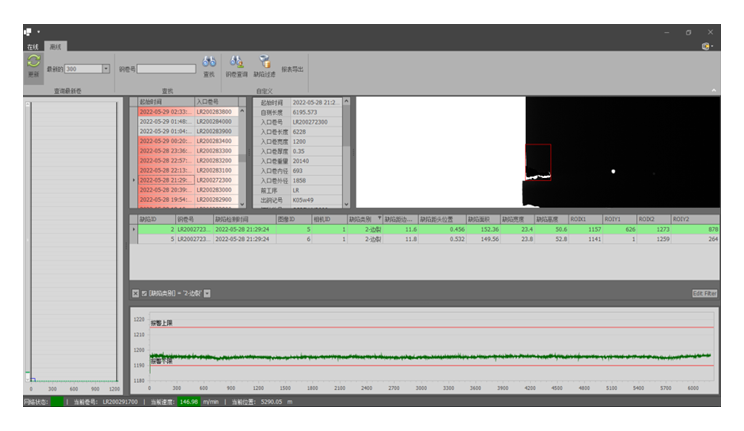Screen dimensions: 744x431
Task: Switch to the 测试 tab
Action: [x=54, y=47]
